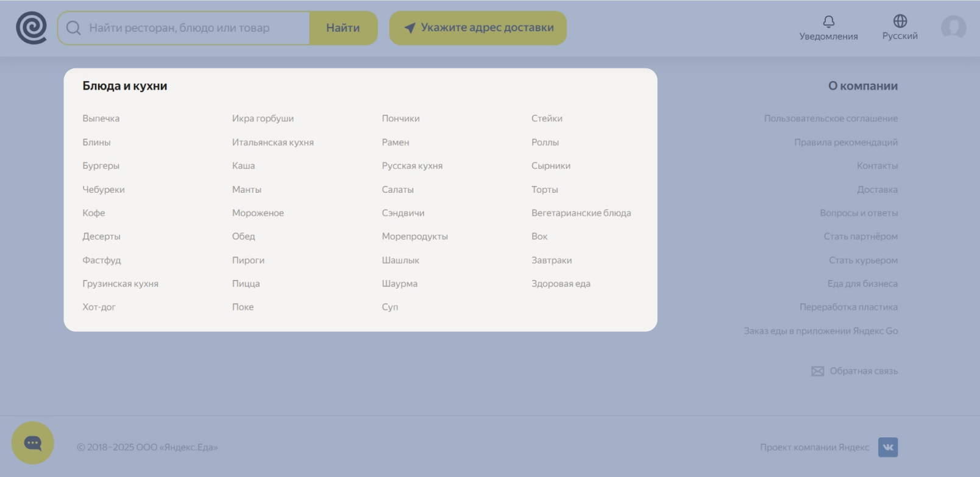Open Пользовательское соглашение link

click(831, 118)
